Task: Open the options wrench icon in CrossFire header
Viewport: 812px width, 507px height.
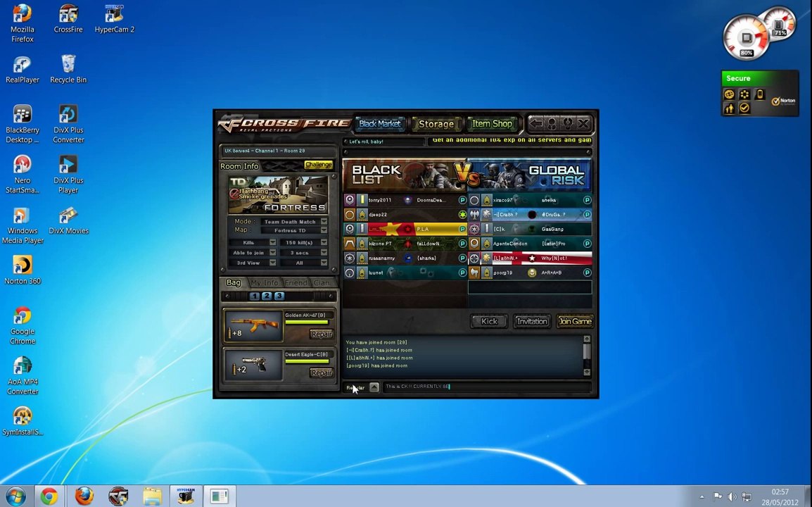Action: coord(568,123)
